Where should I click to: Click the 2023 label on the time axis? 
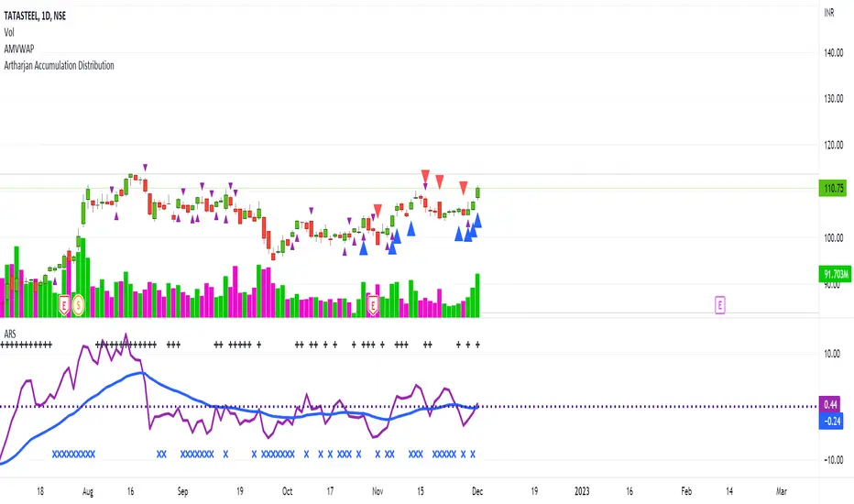tap(582, 490)
